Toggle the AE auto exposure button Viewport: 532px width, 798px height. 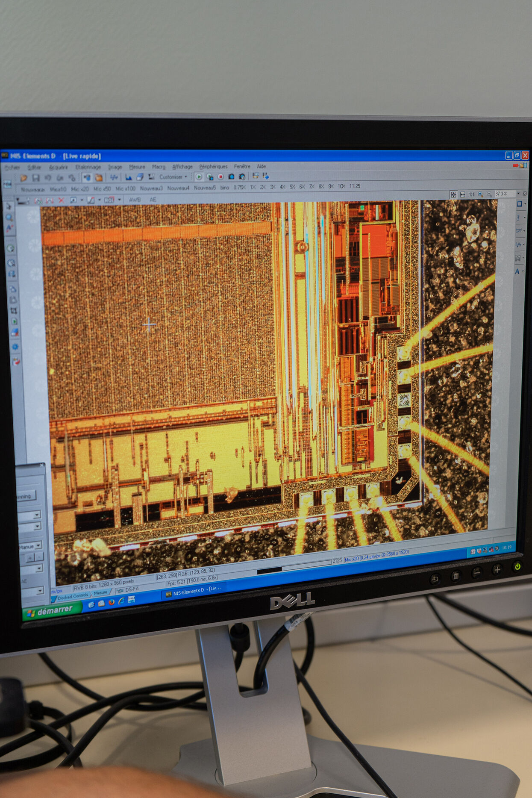click(x=153, y=200)
